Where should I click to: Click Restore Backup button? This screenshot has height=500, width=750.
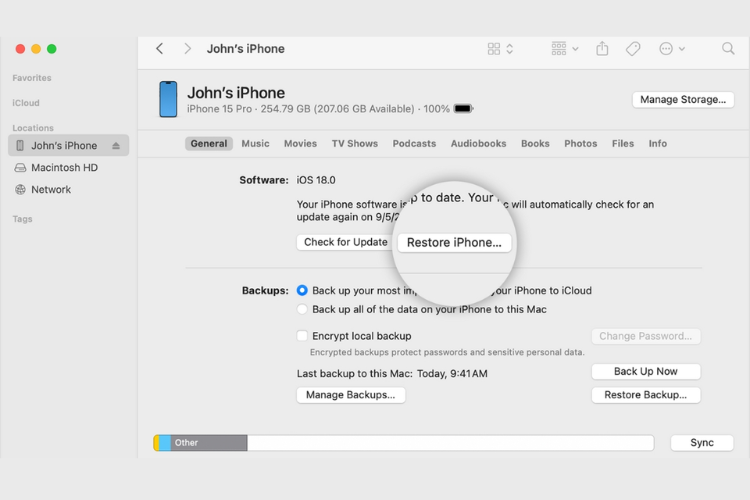click(646, 395)
